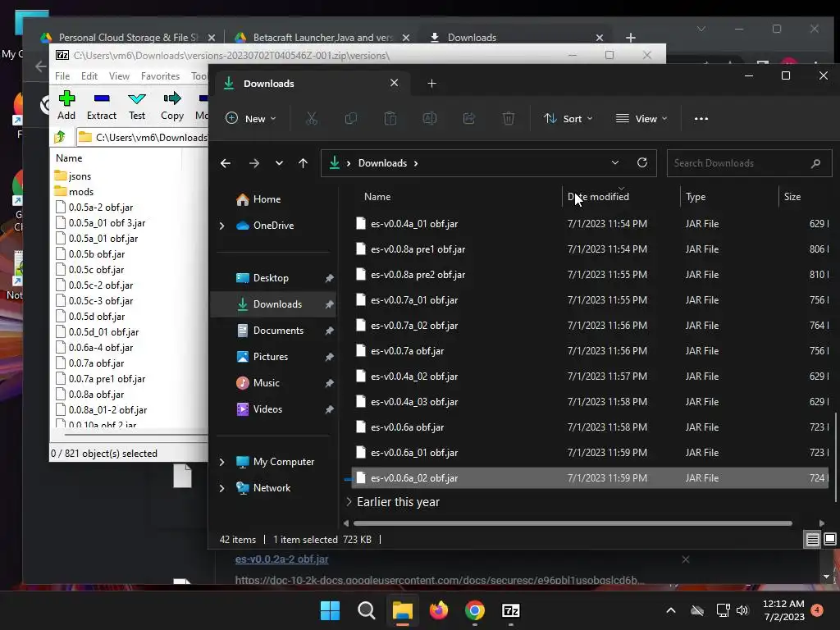Click Extract button in 7-Zip toolbar
The height and width of the screenshot is (630, 840).
101,106
